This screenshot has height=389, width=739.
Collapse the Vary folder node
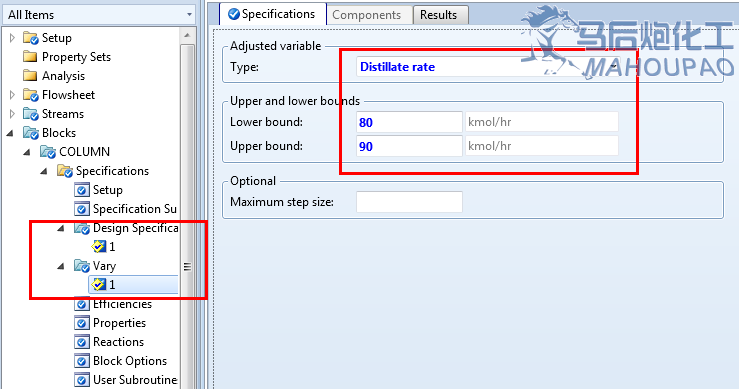point(61,266)
